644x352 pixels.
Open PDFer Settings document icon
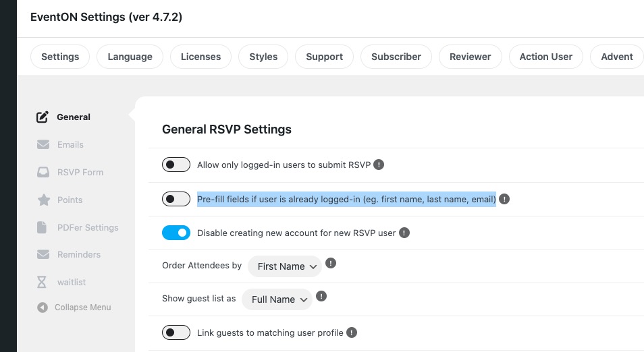(42, 227)
